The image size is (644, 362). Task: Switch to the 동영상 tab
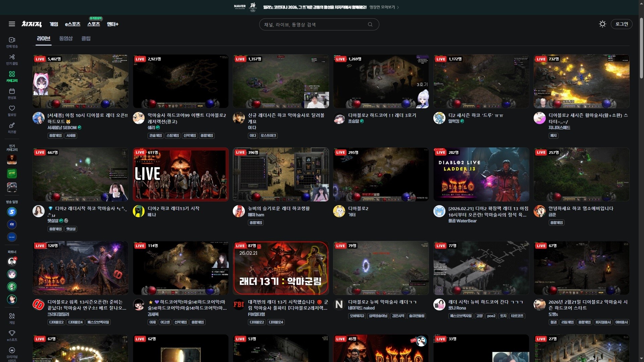(x=66, y=38)
